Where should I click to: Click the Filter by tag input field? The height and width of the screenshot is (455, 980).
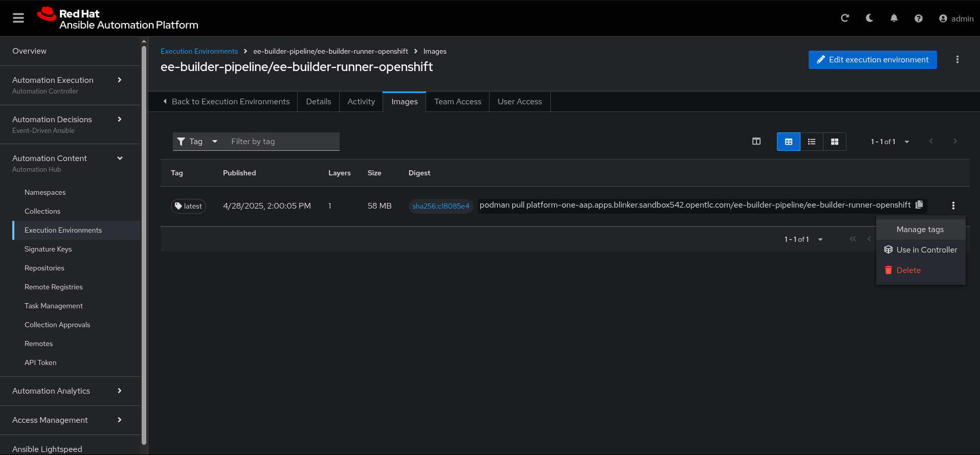282,142
